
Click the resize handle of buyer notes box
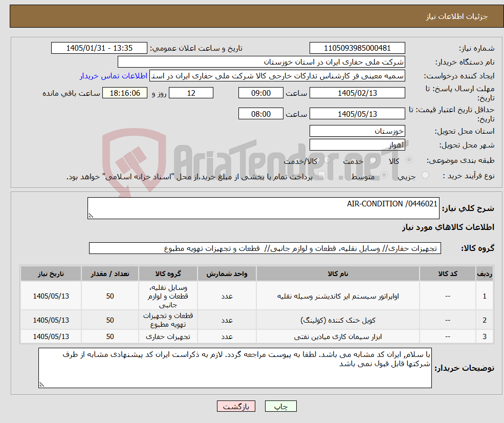pyautogui.click(x=41, y=385)
